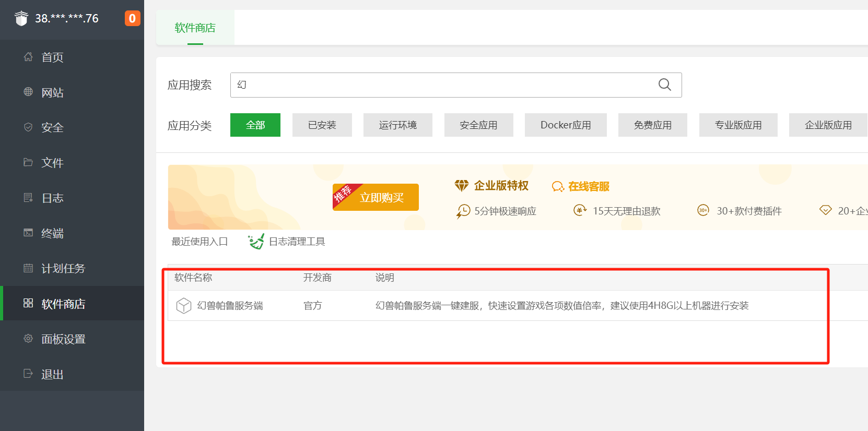Click the 终端 terminal icon
868x431 pixels.
tap(28, 233)
